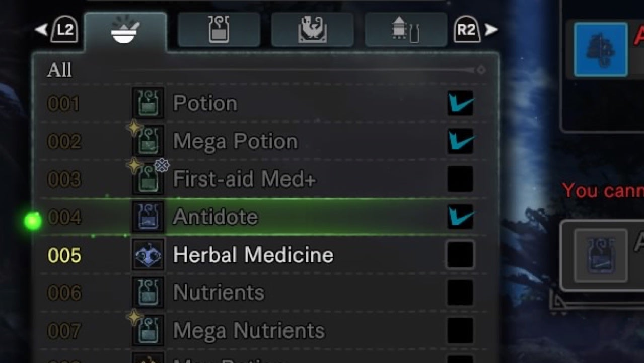Select the lantern and bottle tab

pyautogui.click(x=405, y=30)
